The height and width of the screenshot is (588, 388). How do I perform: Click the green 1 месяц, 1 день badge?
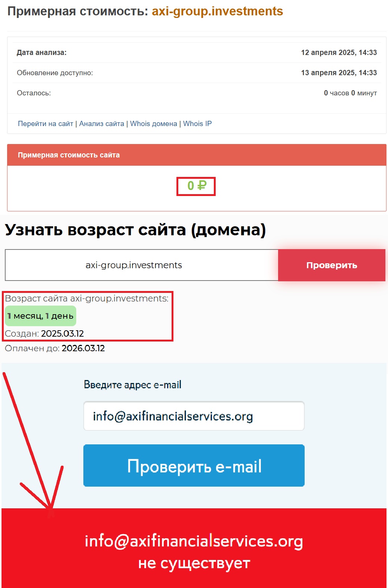point(40,316)
